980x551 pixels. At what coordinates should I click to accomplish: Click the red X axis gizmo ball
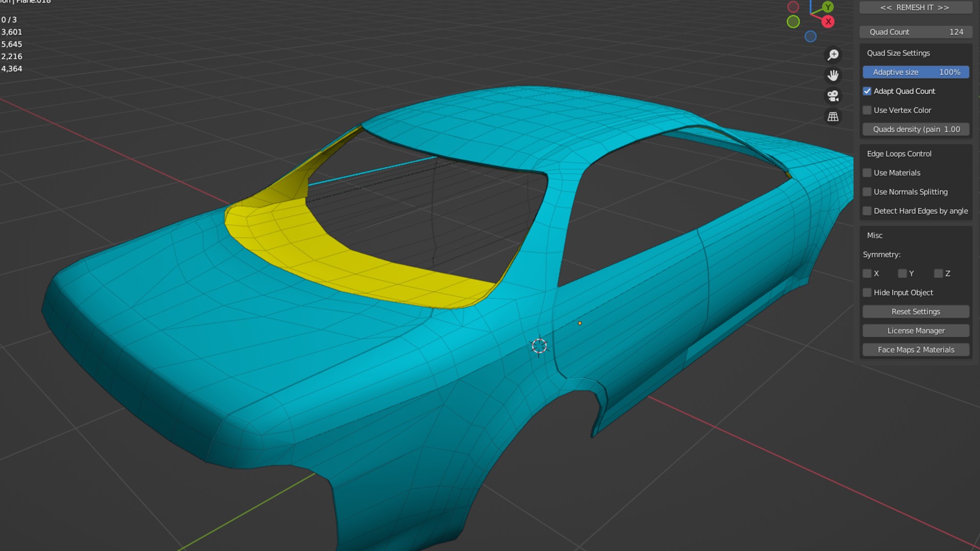(x=828, y=21)
